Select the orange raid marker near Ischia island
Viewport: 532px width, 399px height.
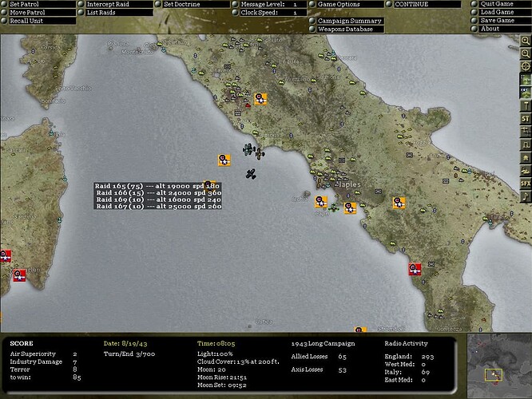(321, 202)
